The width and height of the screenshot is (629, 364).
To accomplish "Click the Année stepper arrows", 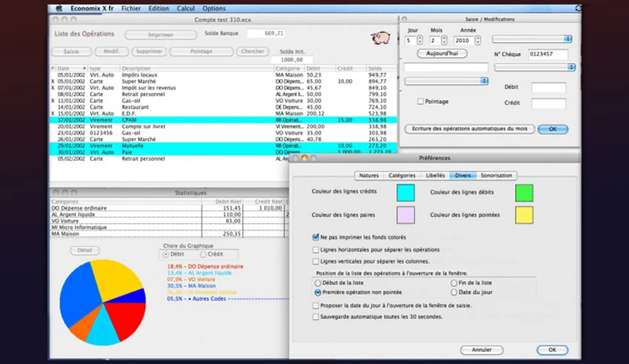I will pos(477,40).
